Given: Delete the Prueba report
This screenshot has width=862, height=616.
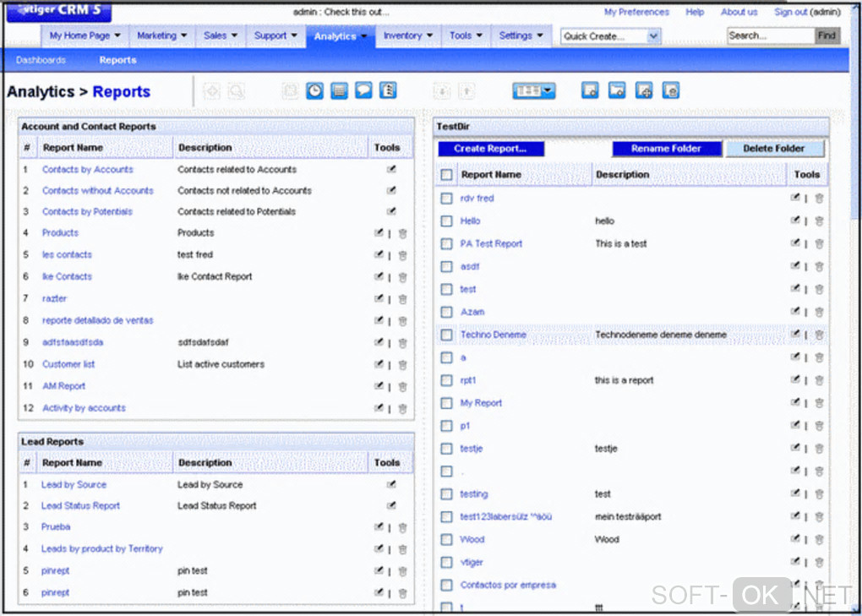Looking at the screenshot, I should point(402,527).
